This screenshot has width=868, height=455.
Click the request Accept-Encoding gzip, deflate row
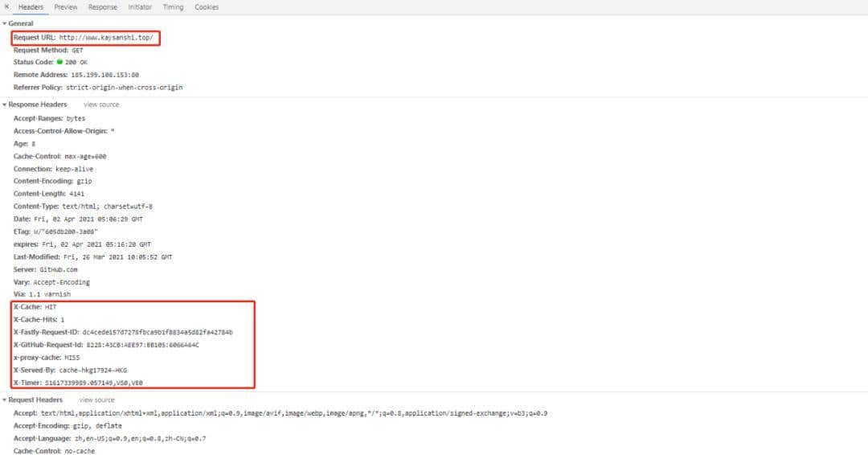click(x=68, y=426)
